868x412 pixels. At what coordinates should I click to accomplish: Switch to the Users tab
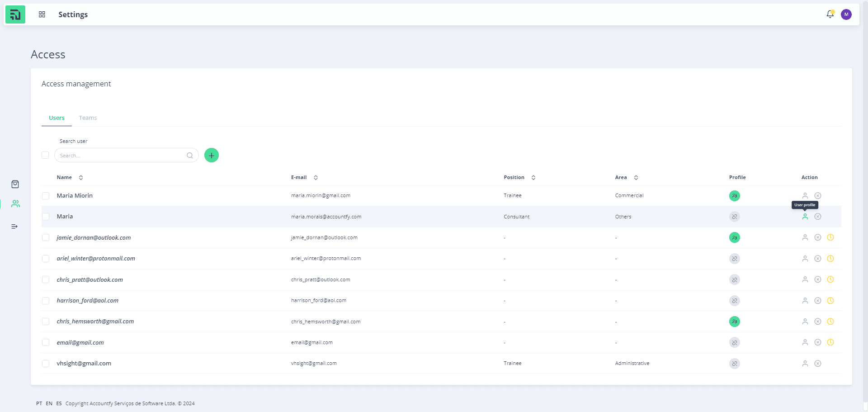click(x=57, y=118)
